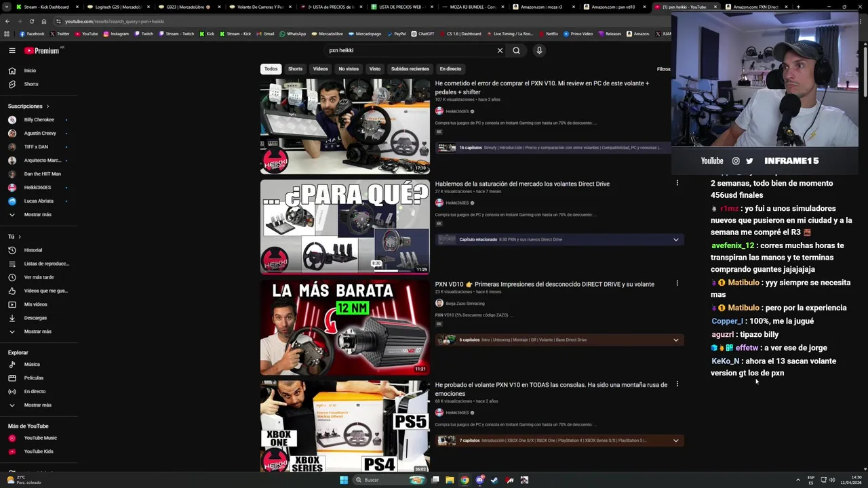Reload the page in the browser toolbar
Image resolution: width=868 pixels, height=488 pixels.
click(31, 21)
